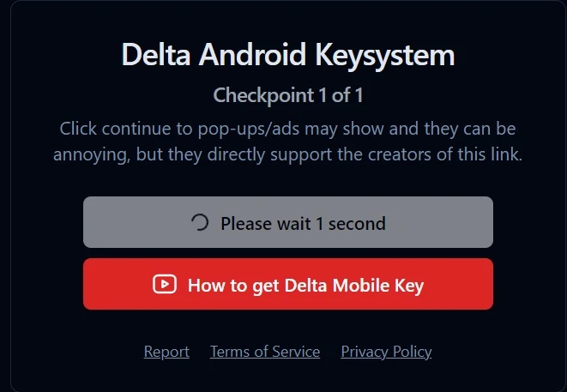Visit the Privacy Policy link
Screen dimensions: 567x392
(x=386, y=352)
